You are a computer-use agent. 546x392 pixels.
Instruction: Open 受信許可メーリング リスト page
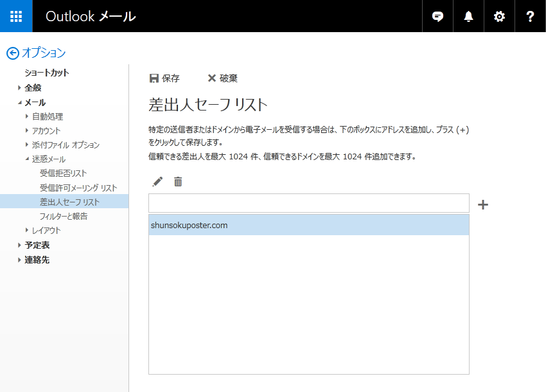(x=78, y=188)
